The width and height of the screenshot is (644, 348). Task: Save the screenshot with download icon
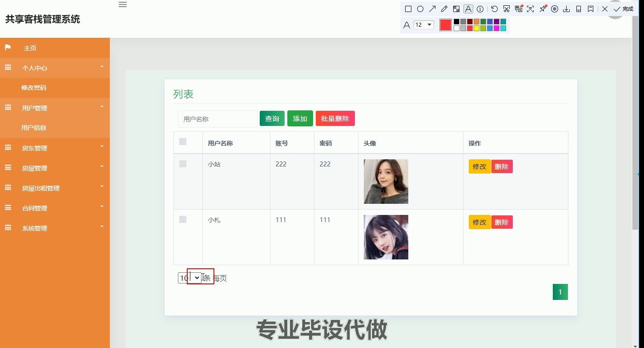pyautogui.click(x=567, y=9)
